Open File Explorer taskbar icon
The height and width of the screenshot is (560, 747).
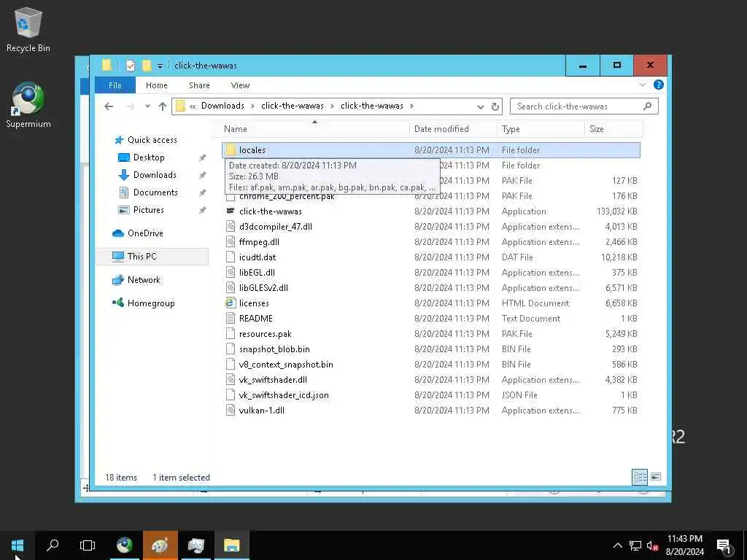[231, 545]
